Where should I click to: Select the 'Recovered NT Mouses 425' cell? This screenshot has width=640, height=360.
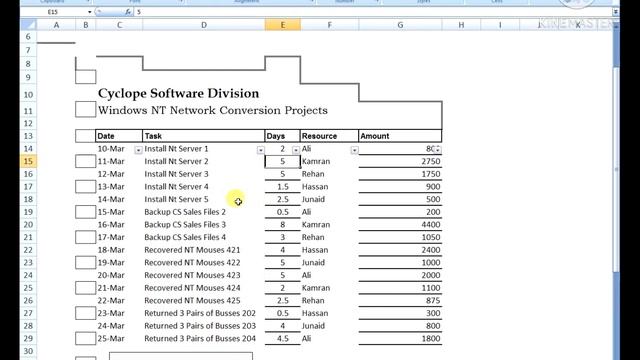(204, 300)
